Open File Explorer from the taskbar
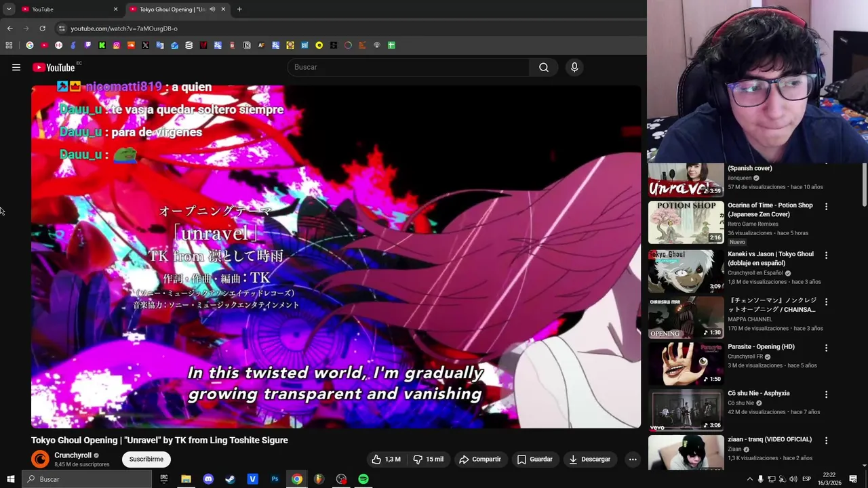This screenshot has width=868, height=488. click(x=186, y=479)
